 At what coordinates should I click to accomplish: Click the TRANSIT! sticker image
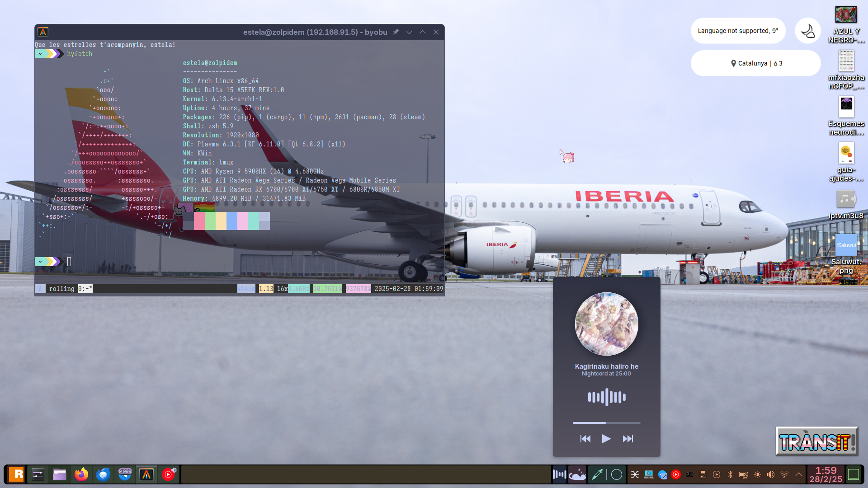[817, 441]
